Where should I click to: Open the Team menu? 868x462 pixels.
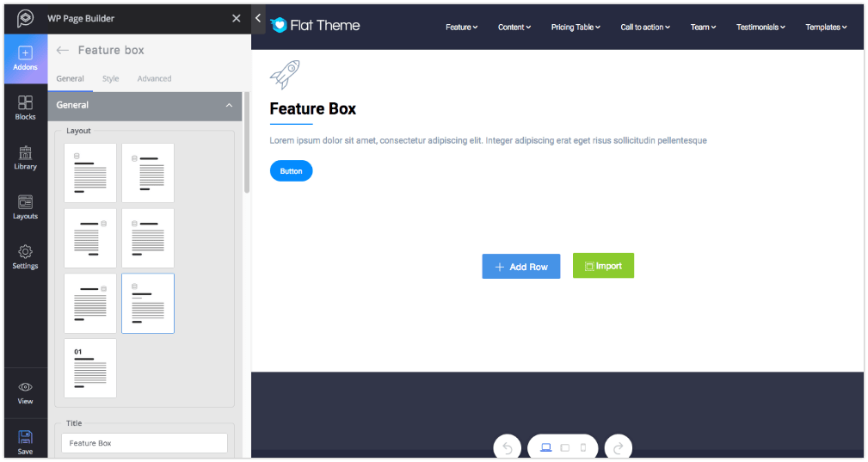click(x=703, y=28)
